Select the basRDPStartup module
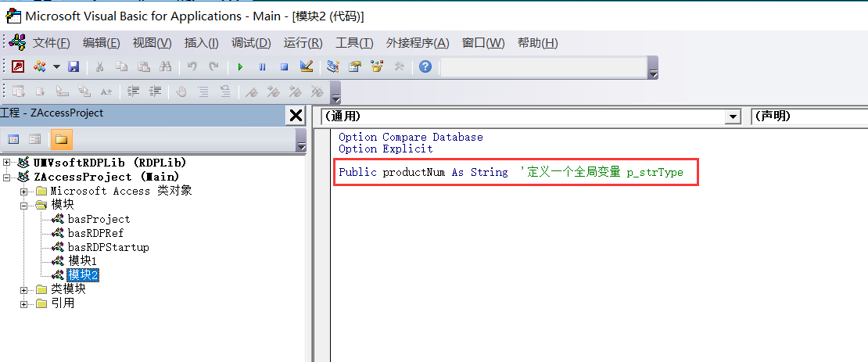Image resolution: width=868 pixels, height=362 pixels. click(x=108, y=247)
